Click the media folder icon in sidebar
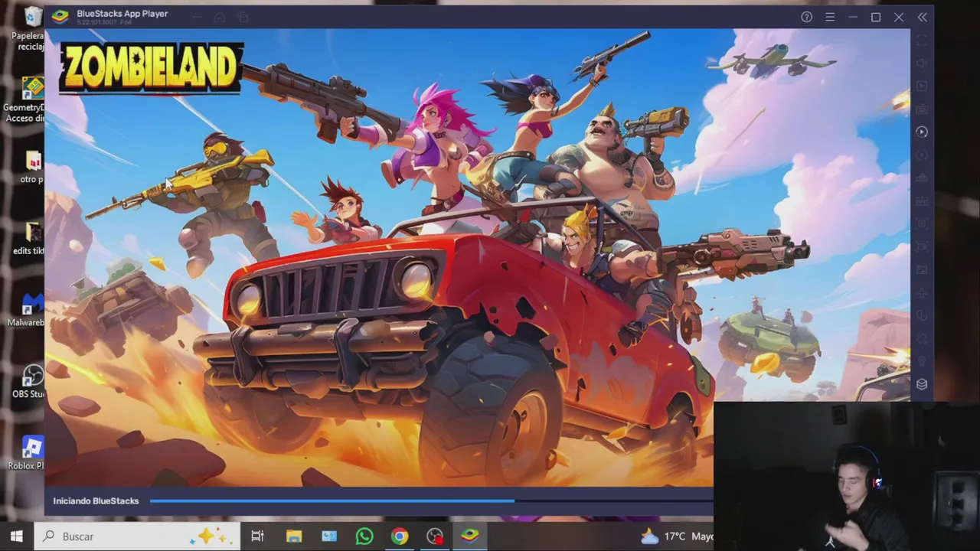 tap(922, 269)
